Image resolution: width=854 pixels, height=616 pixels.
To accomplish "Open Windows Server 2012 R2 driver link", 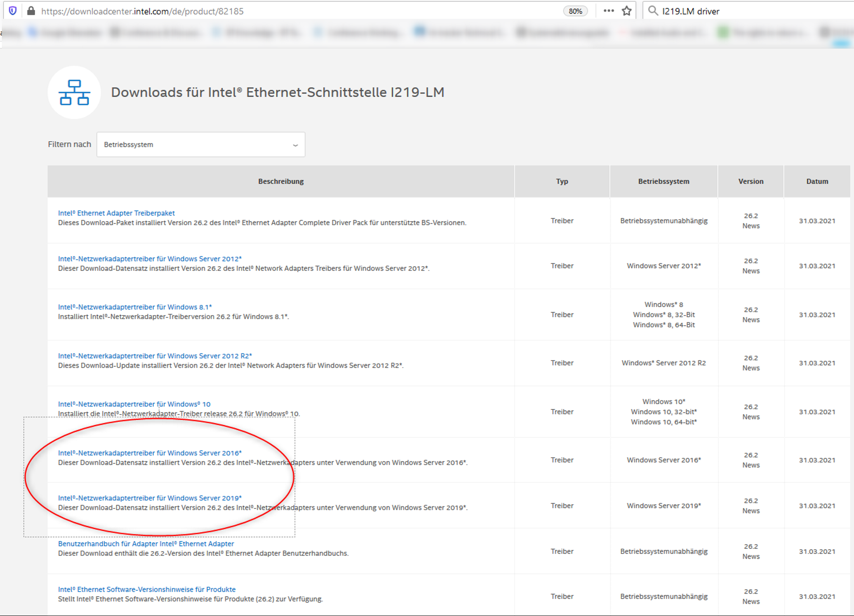I will coord(155,356).
